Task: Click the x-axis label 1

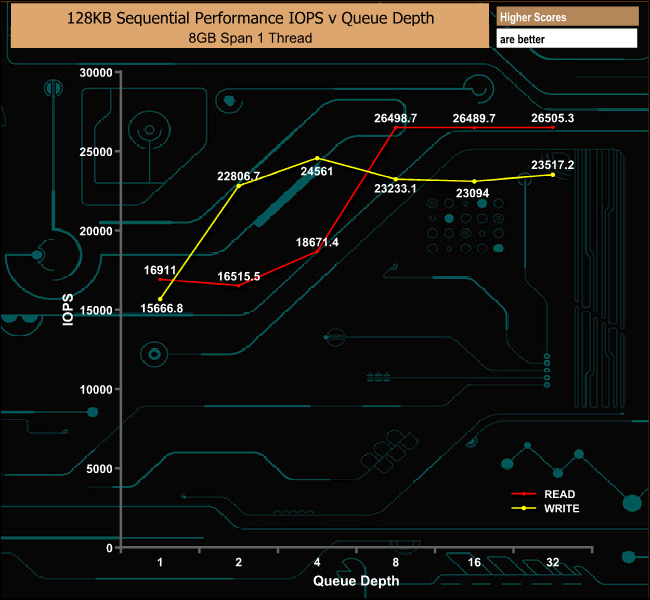Action: pos(160,563)
